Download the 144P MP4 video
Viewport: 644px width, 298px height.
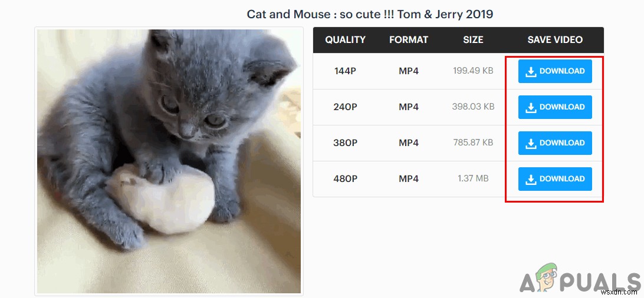click(x=555, y=71)
